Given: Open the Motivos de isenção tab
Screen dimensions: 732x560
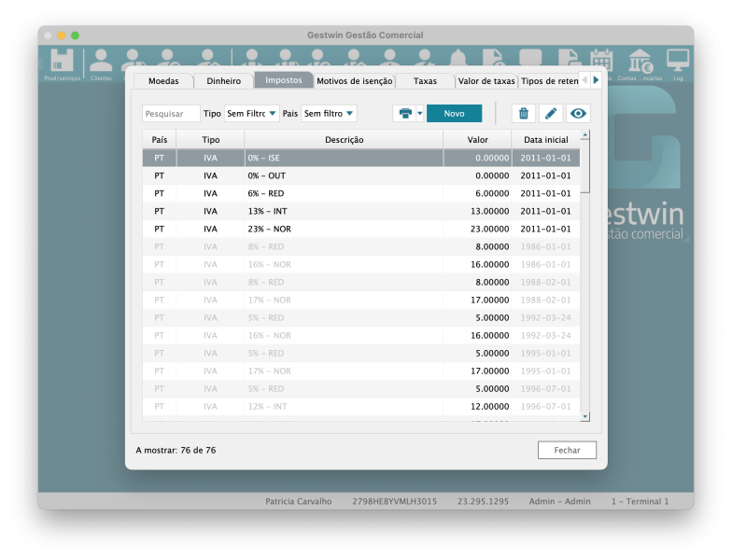Looking at the screenshot, I should 355,81.
